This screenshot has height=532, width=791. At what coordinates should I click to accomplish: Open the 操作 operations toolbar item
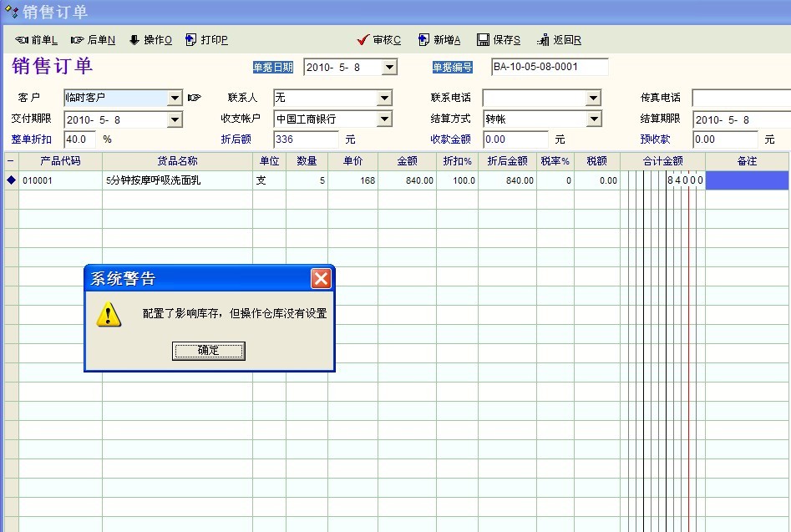134,40
